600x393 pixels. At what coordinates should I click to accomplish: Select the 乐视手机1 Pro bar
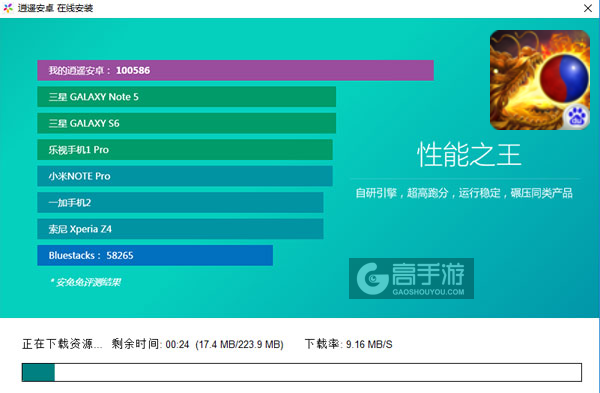pos(185,150)
